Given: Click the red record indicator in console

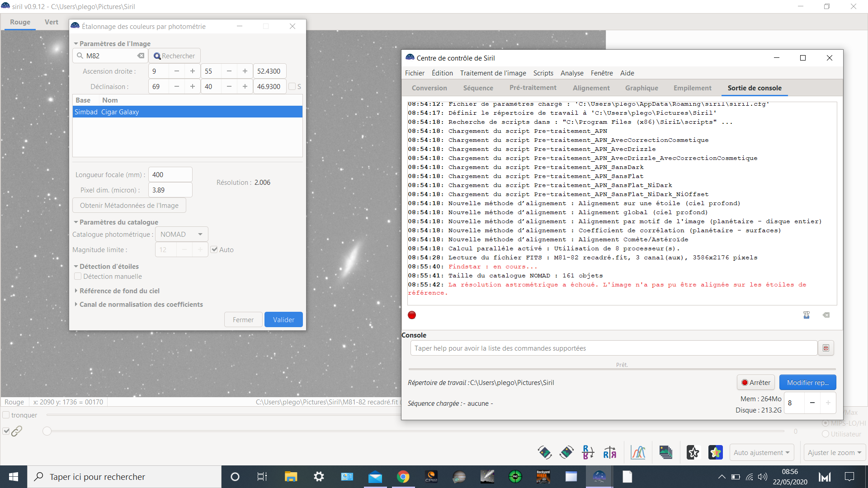Looking at the screenshot, I should click(411, 315).
